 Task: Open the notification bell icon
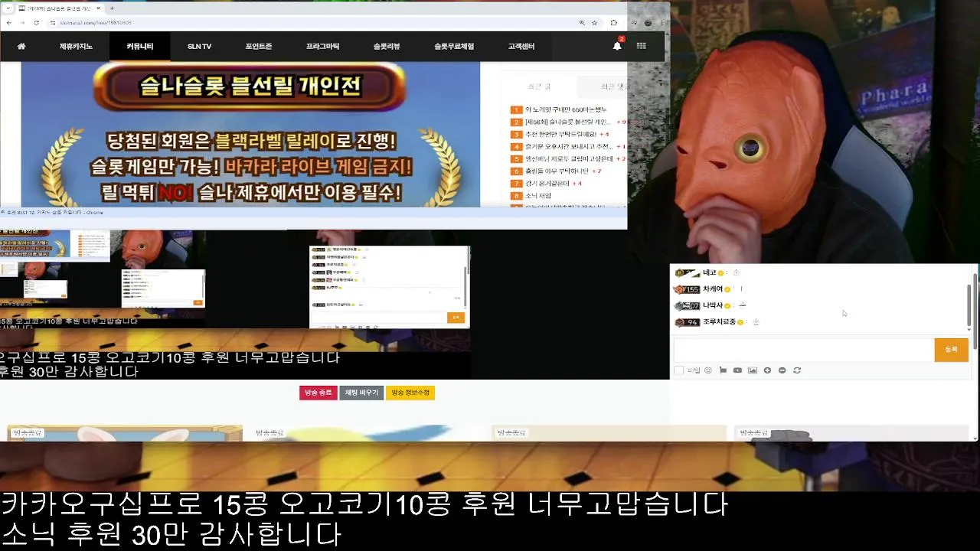(x=617, y=46)
